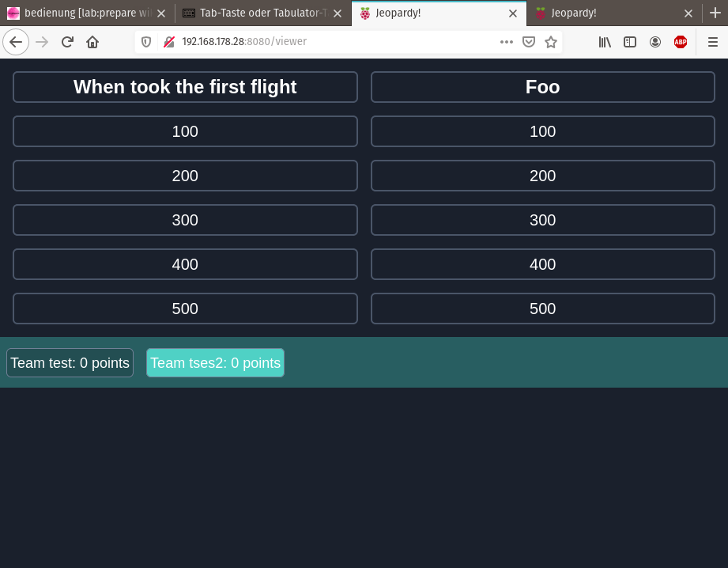Close the bedienung wiki tab
The height and width of the screenshot is (568, 728).
tap(161, 13)
